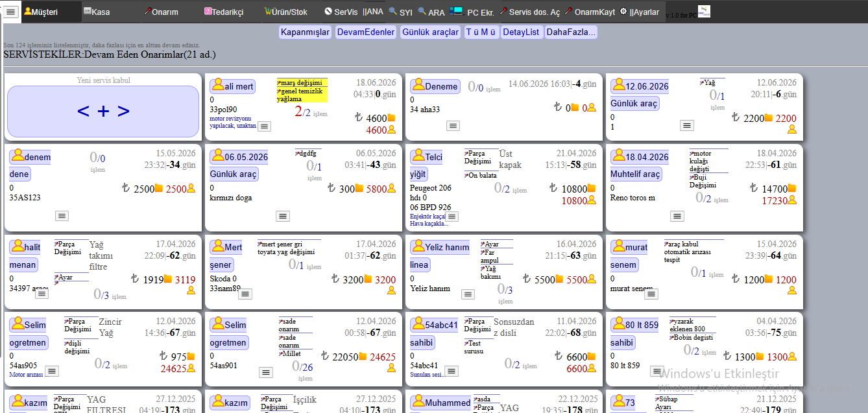Filter by DevamEdenler

click(x=366, y=32)
